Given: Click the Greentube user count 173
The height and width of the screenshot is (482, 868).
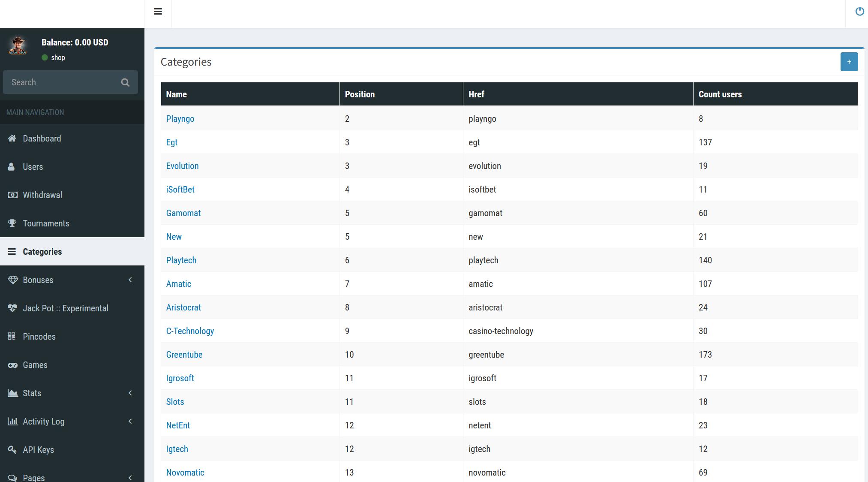Looking at the screenshot, I should (705, 355).
